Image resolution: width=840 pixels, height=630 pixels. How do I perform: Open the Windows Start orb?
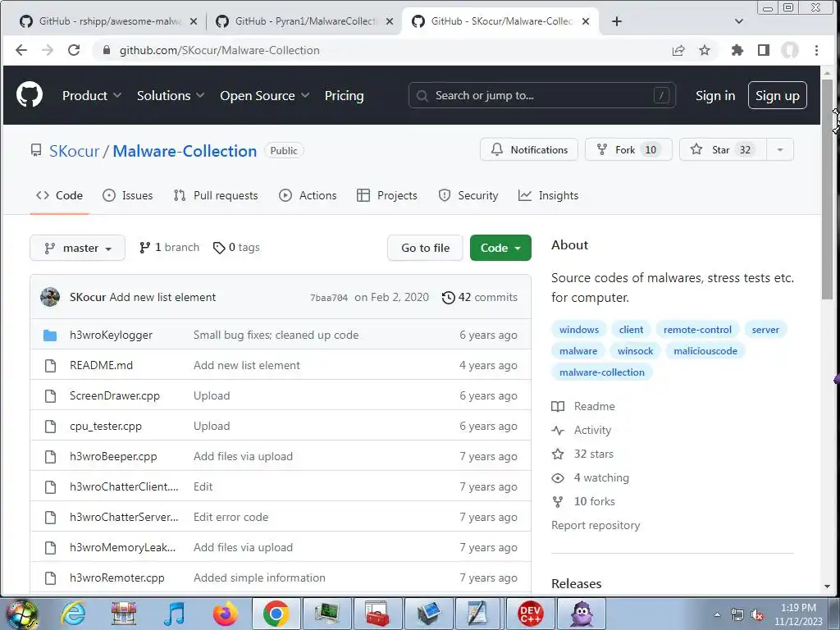click(22, 614)
